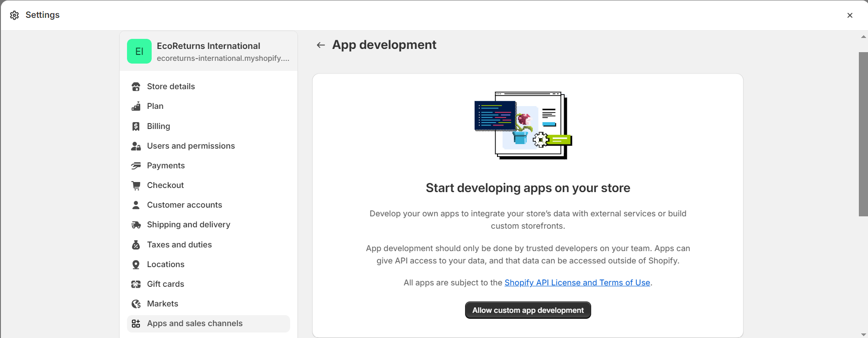Click the Users and permissions icon
The height and width of the screenshot is (338, 868).
(136, 146)
